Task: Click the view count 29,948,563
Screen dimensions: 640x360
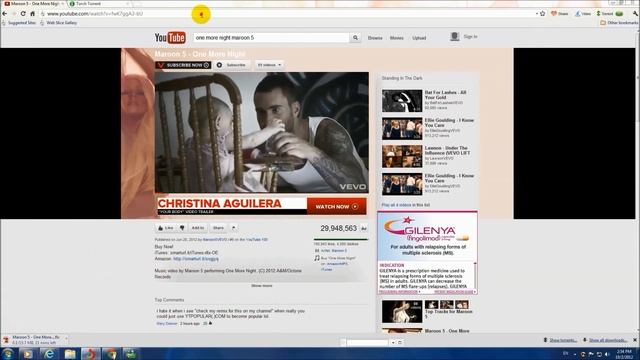Action: [x=338, y=228]
